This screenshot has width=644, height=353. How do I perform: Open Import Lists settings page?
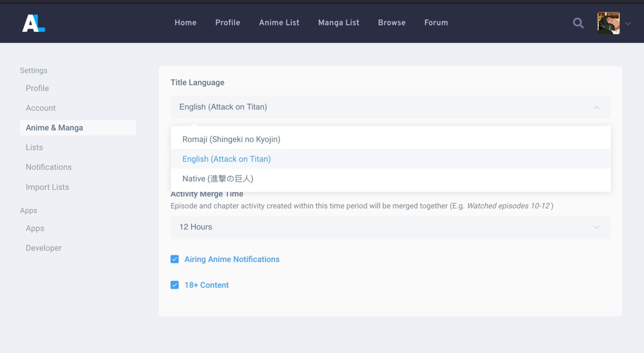click(x=47, y=187)
